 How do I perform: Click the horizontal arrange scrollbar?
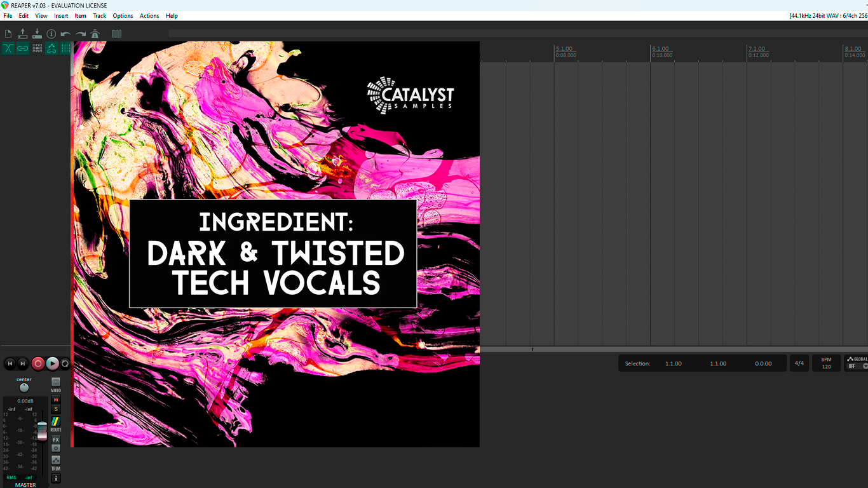[x=674, y=349]
